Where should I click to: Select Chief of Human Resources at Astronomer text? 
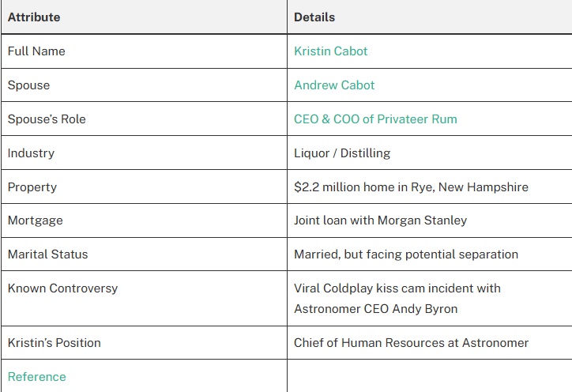411,343
